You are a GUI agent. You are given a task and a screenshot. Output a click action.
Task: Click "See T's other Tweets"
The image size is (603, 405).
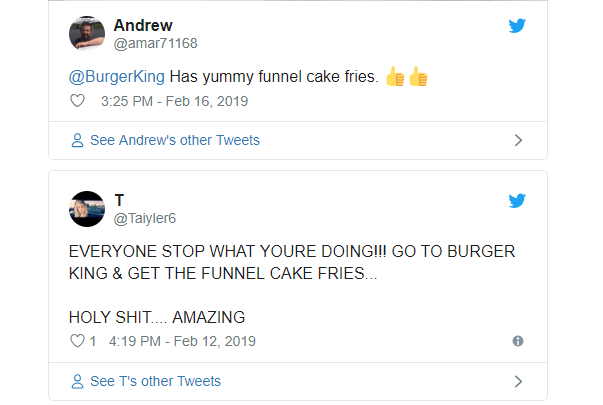155,381
